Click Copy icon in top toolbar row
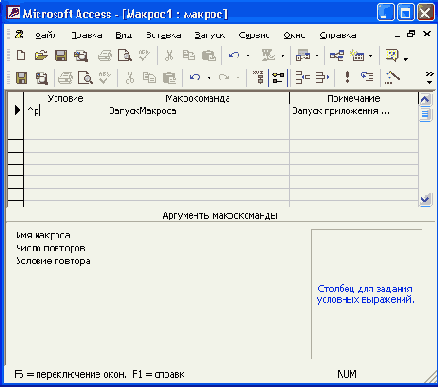 189,55
